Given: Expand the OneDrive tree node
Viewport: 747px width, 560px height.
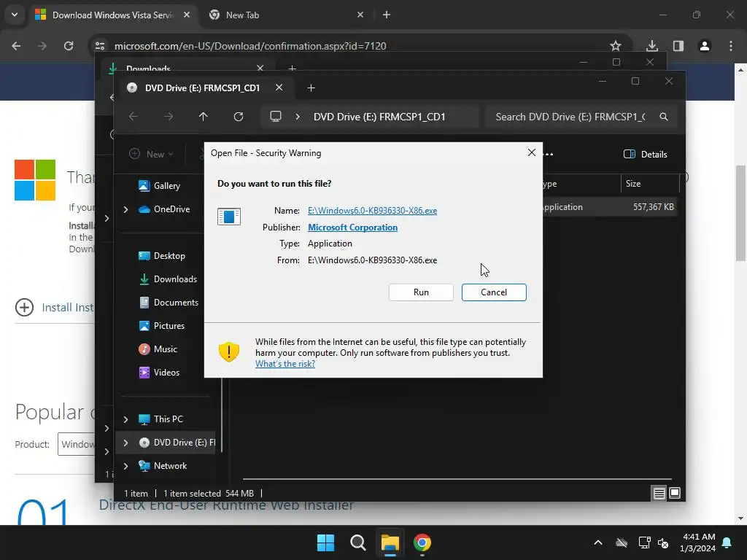Looking at the screenshot, I should click(x=125, y=209).
